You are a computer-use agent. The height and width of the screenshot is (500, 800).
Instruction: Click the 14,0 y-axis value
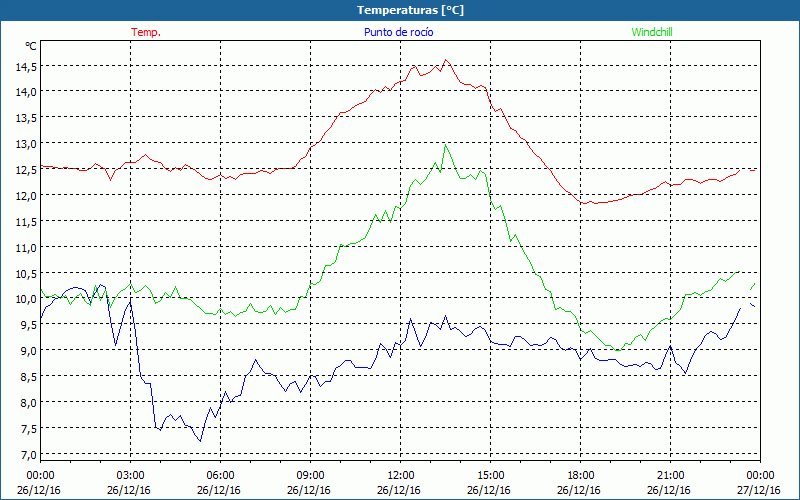coord(26,92)
